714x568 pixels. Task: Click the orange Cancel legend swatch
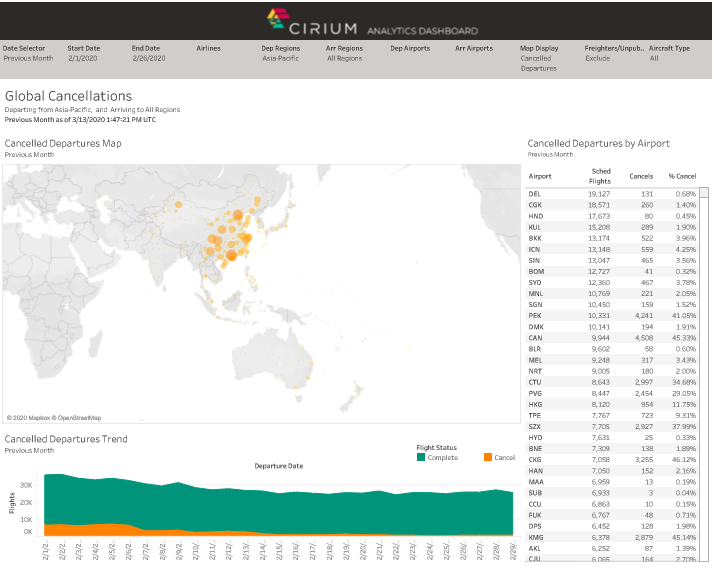click(x=486, y=457)
